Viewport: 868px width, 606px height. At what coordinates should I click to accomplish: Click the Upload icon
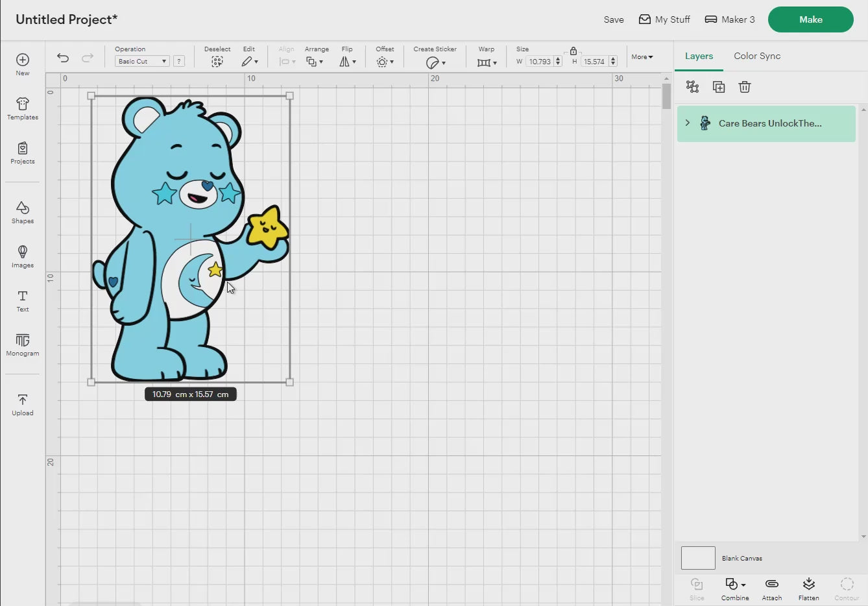pyautogui.click(x=23, y=400)
